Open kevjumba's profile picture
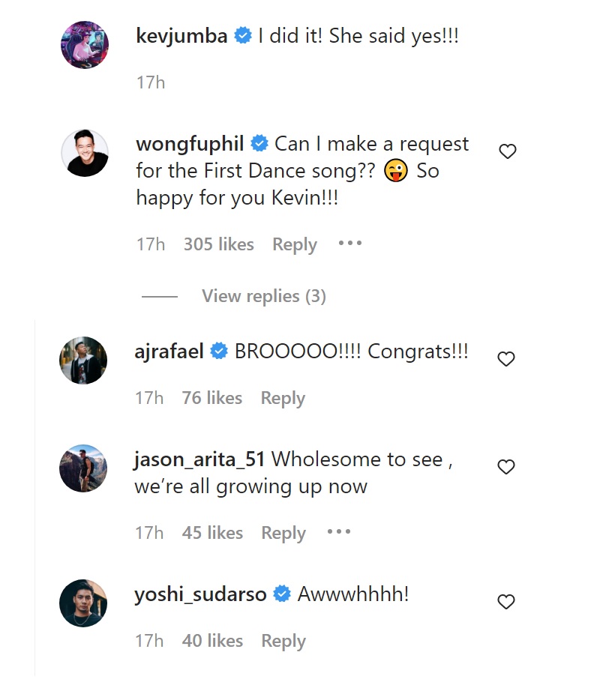 (84, 44)
